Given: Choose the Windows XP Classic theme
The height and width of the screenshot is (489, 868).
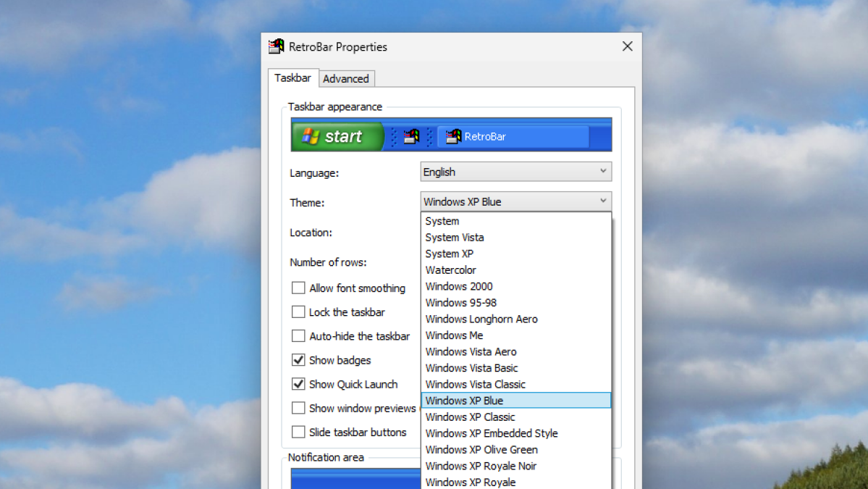Looking at the screenshot, I should coord(516,417).
